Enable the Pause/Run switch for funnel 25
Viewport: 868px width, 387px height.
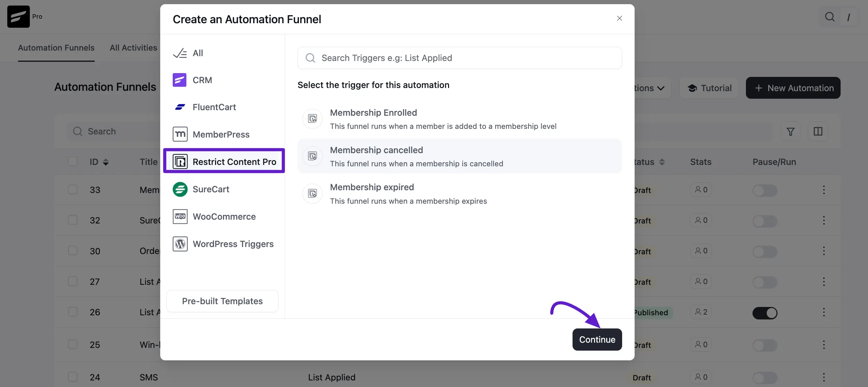765,345
